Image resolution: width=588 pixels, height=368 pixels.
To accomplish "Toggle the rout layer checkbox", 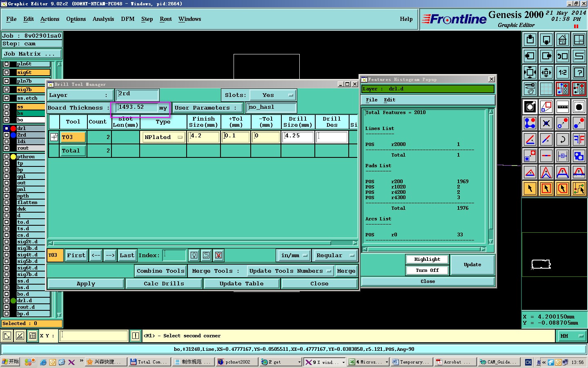I will pyautogui.click(x=7, y=148).
